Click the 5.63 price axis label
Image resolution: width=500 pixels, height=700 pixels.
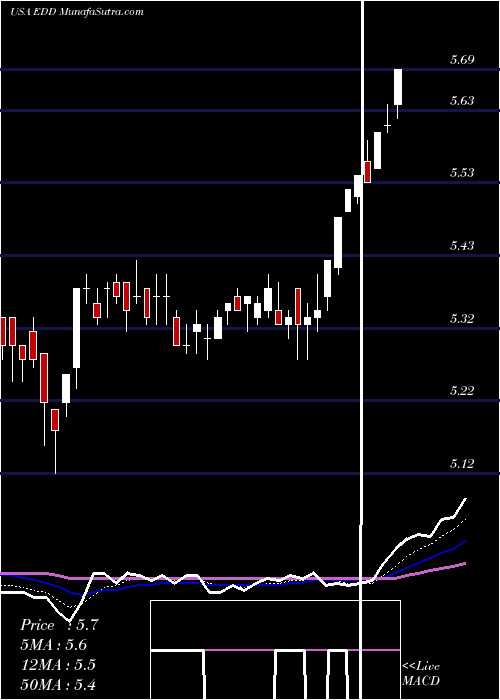pos(462,101)
